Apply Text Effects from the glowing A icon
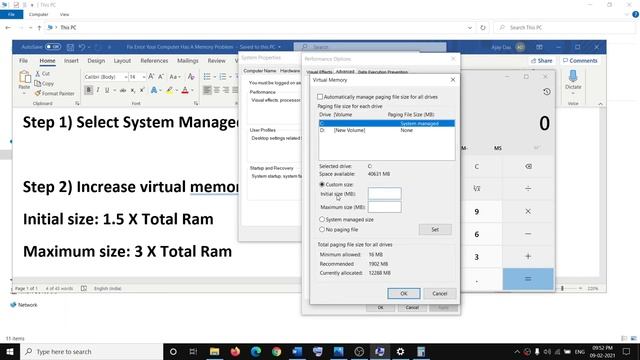The width and height of the screenshot is (640, 360). tap(153, 90)
